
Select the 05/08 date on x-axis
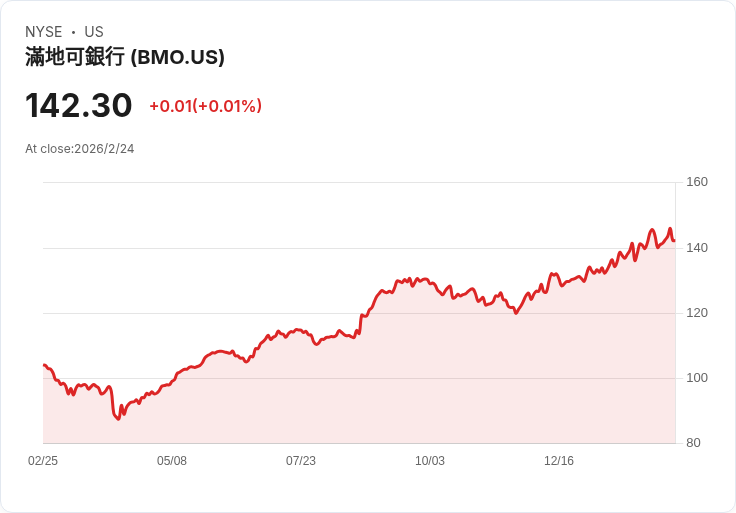click(x=172, y=461)
